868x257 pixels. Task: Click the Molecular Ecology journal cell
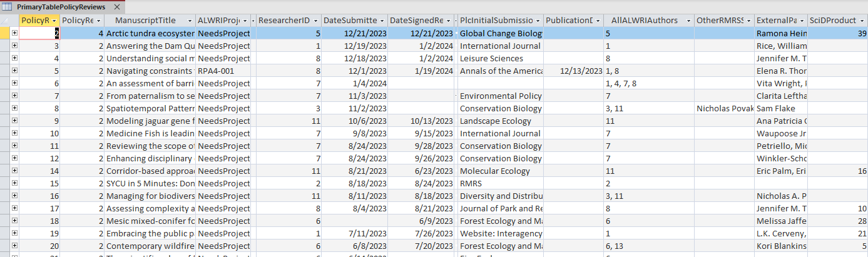click(x=499, y=171)
